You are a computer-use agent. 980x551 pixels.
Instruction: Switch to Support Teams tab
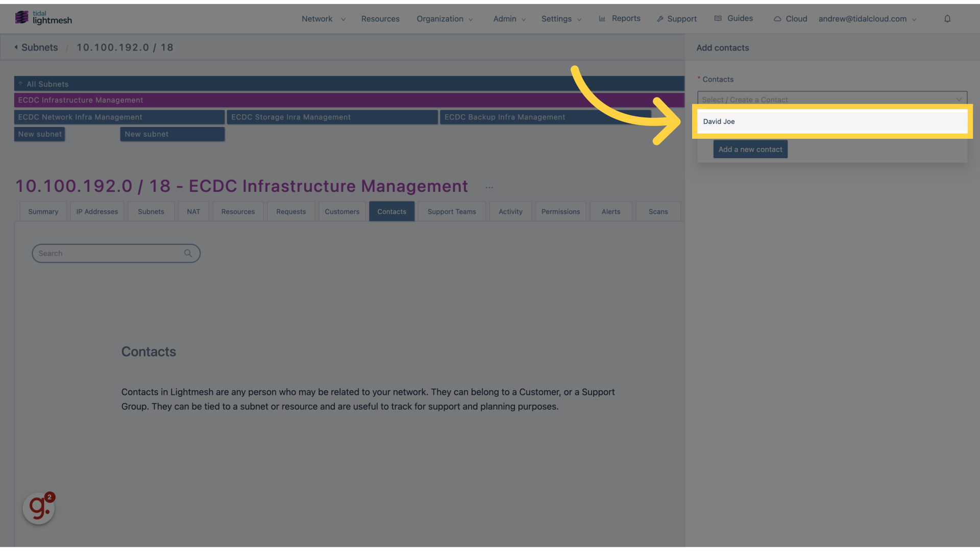[452, 212]
